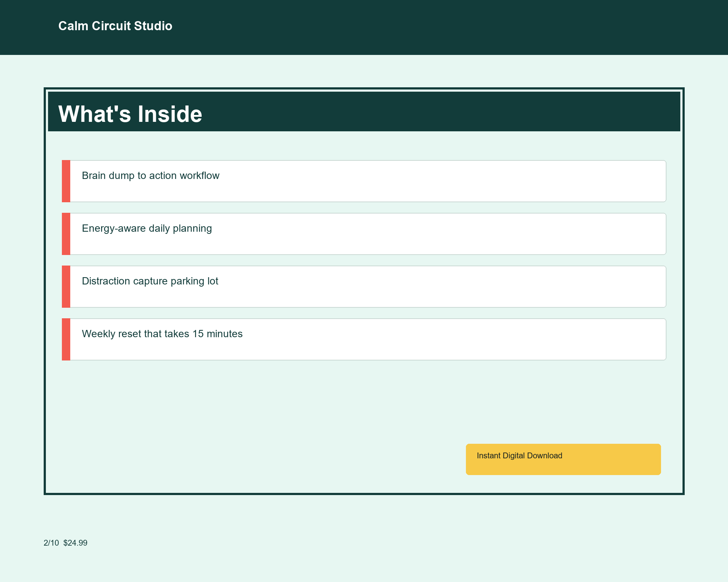Image resolution: width=728 pixels, height=582 pixels.
Task: Click the 2/10 page indicator
Action: [51, 542]
